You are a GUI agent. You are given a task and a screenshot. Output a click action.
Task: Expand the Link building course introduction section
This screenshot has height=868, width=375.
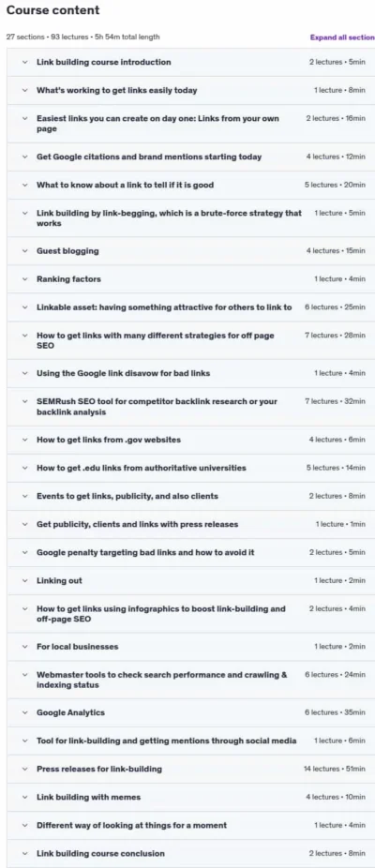pos(190,62)
